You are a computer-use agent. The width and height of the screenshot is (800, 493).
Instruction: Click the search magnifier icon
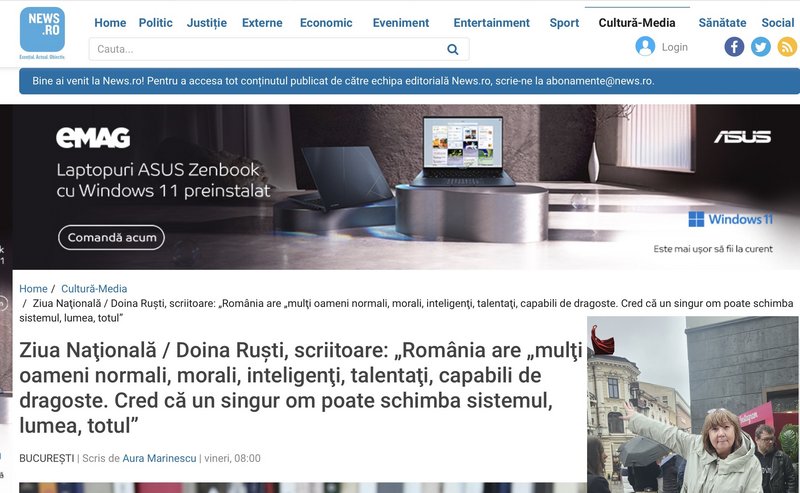pyautogui.click(x=453, y=50)
